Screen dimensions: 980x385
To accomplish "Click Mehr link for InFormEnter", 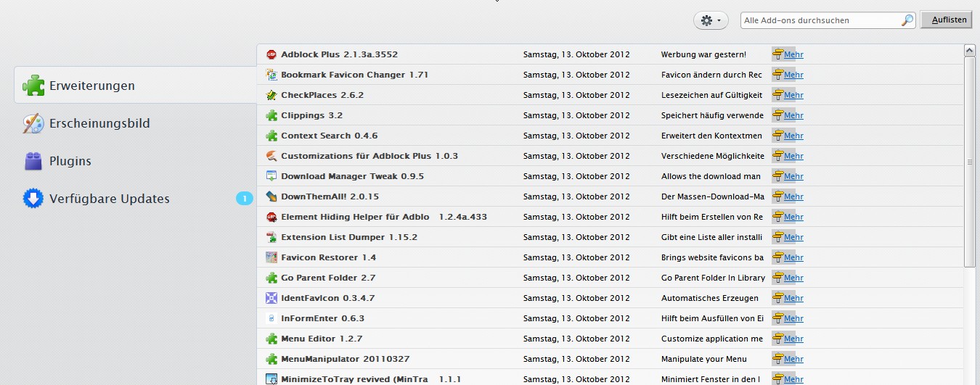I will pyautogui.click(x=793, y=318).
